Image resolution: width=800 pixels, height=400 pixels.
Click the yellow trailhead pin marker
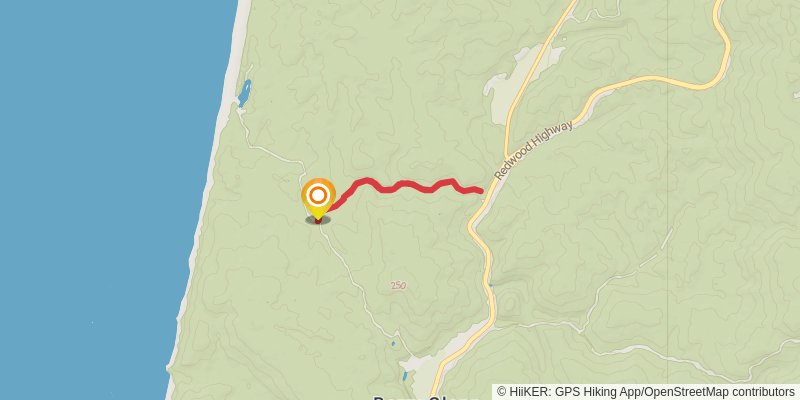click(318, 199)
